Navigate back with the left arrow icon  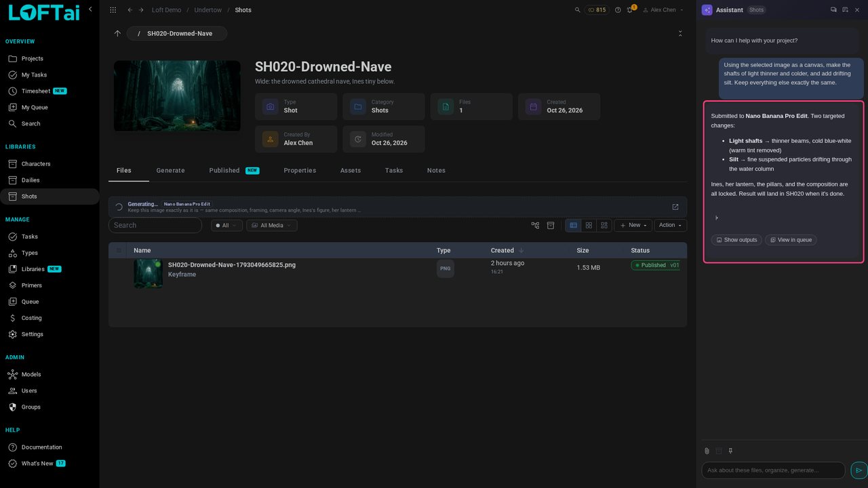[130, 10]
